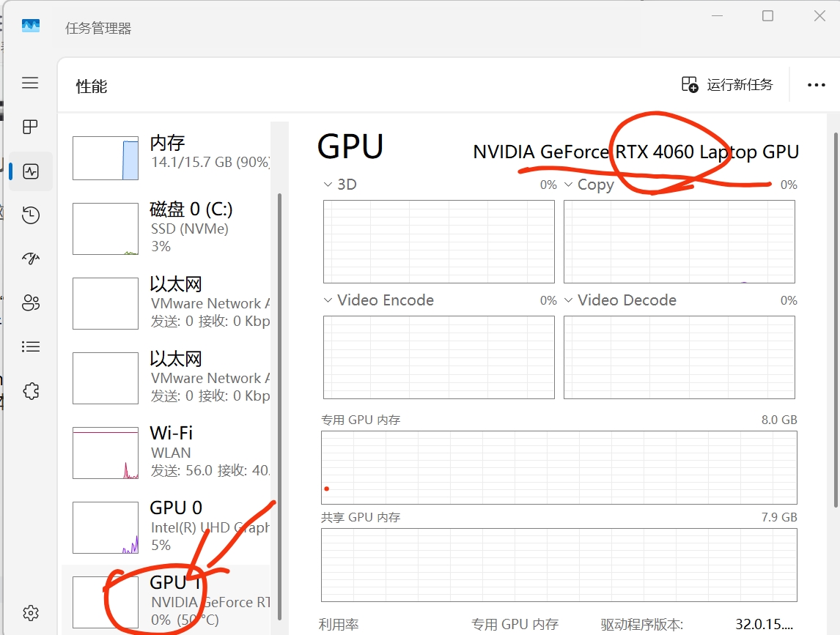Image resolution: width=840 pixels, height=635 pixels.
Task: Click the GPU 0 thumbnail graph
Action: (x=106, y=527)
